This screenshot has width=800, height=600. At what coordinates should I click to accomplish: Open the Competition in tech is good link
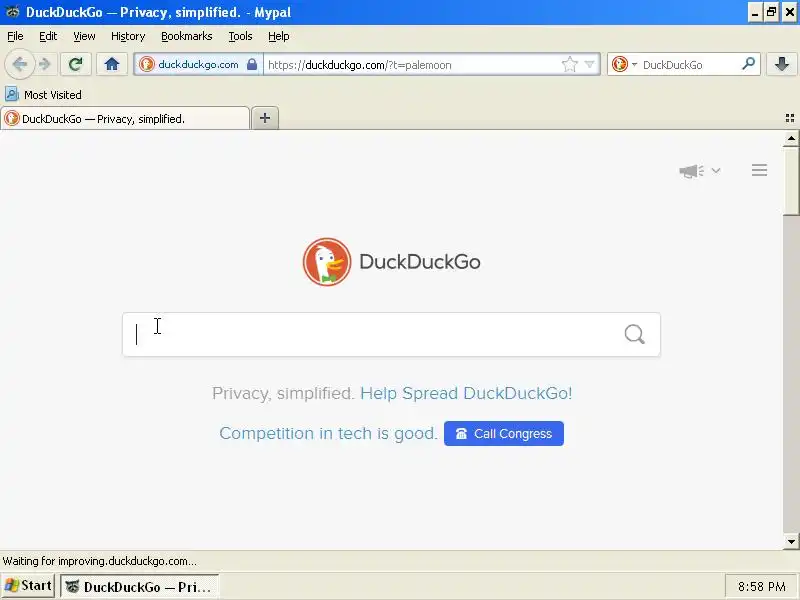[x=328, y=433]
